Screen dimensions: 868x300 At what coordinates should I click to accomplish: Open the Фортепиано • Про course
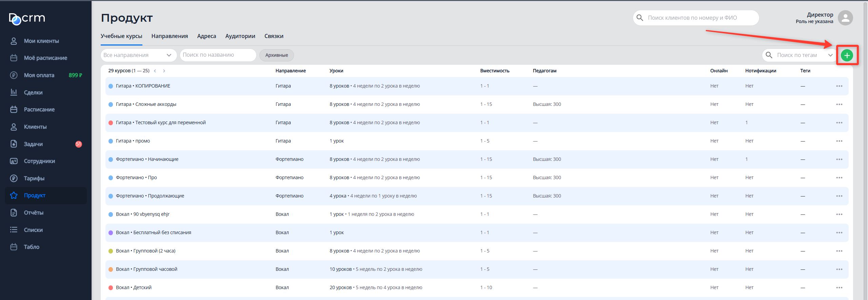[136, 178]
